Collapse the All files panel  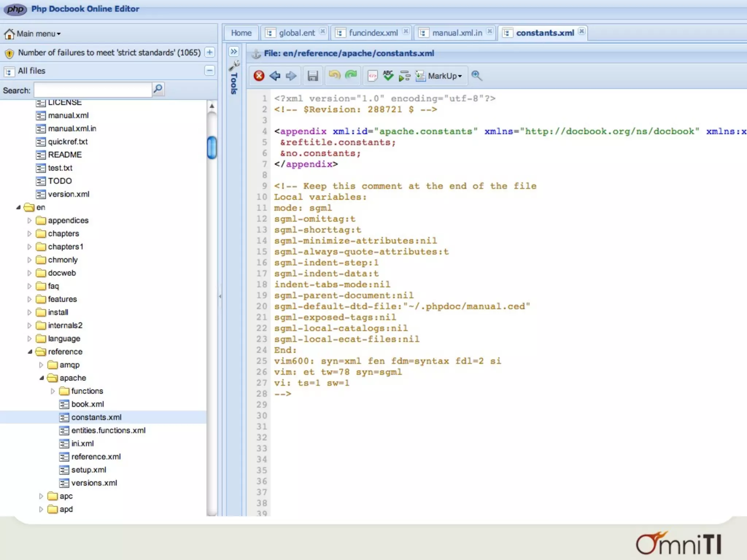[x=210, y=71]
